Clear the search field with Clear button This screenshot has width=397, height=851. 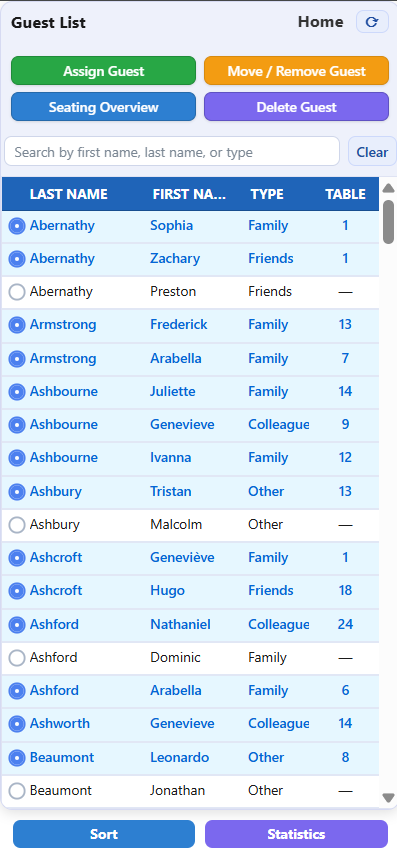click(x=372, y=152)
